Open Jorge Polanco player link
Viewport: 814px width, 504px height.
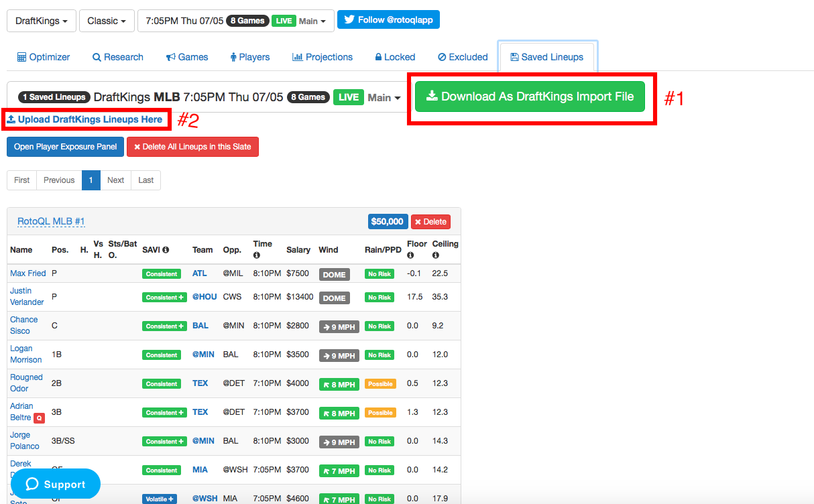coord(25,440)
